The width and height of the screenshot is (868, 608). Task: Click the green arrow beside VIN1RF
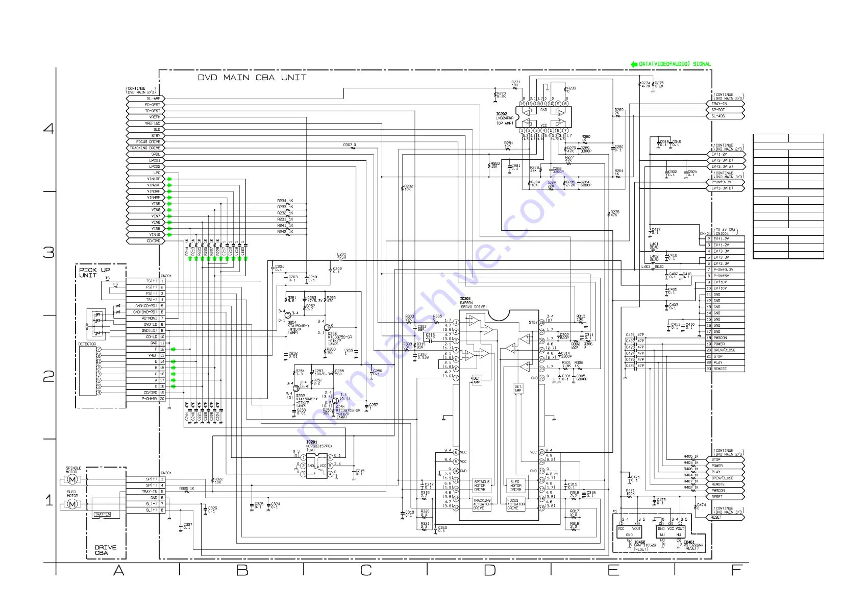pyautogui.click(x=169, y=179)
